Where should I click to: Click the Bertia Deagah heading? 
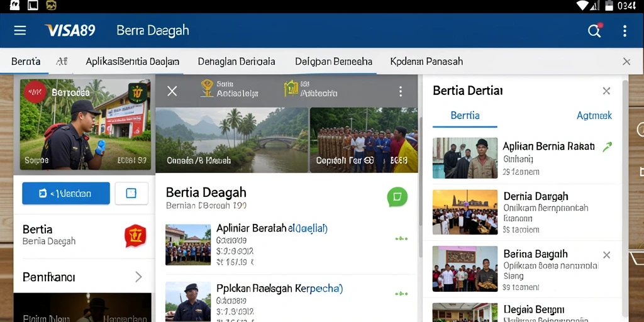206,192
